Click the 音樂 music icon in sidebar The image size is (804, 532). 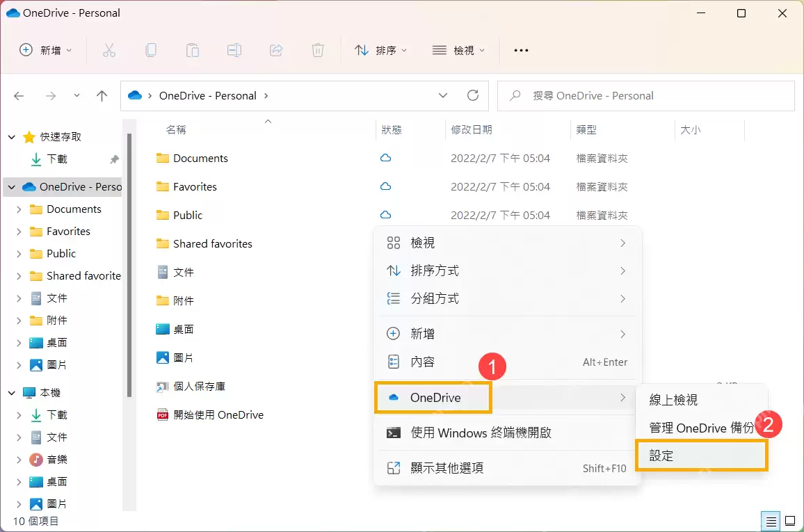[x=36, y=459]
